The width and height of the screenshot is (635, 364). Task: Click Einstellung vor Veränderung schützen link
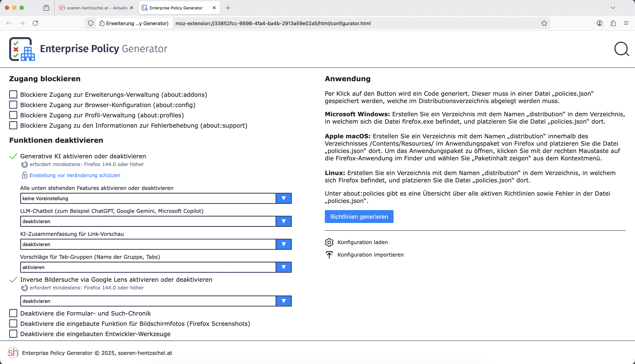pos(75,175)
